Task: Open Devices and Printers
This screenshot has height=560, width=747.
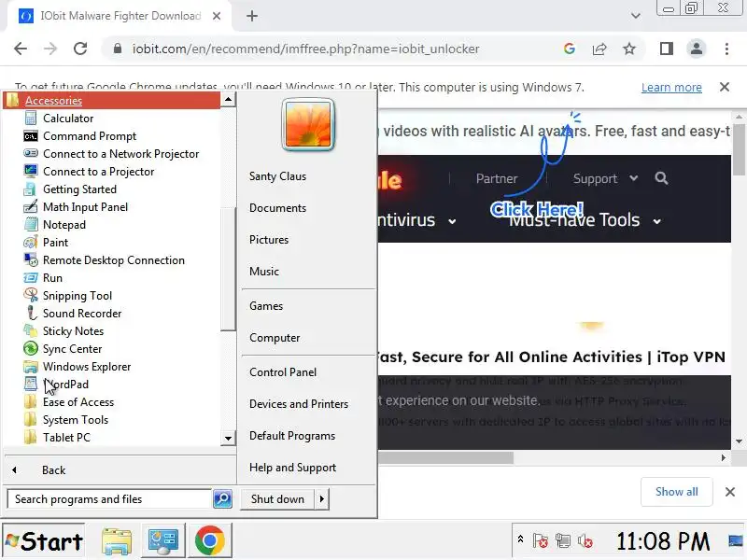Action: coord(299,404)
